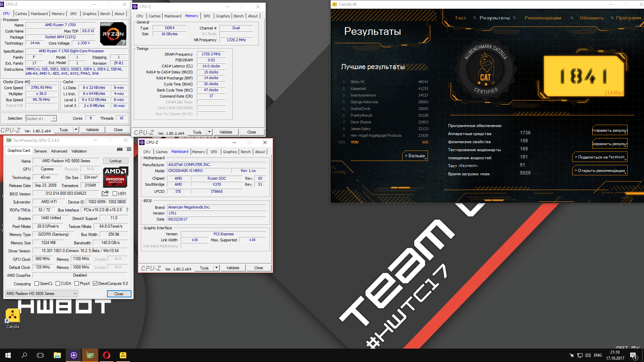This screenshot has height=362, width=644.
Task: Click the Lookup button in GPU-Z
Action: pos(115,161)
